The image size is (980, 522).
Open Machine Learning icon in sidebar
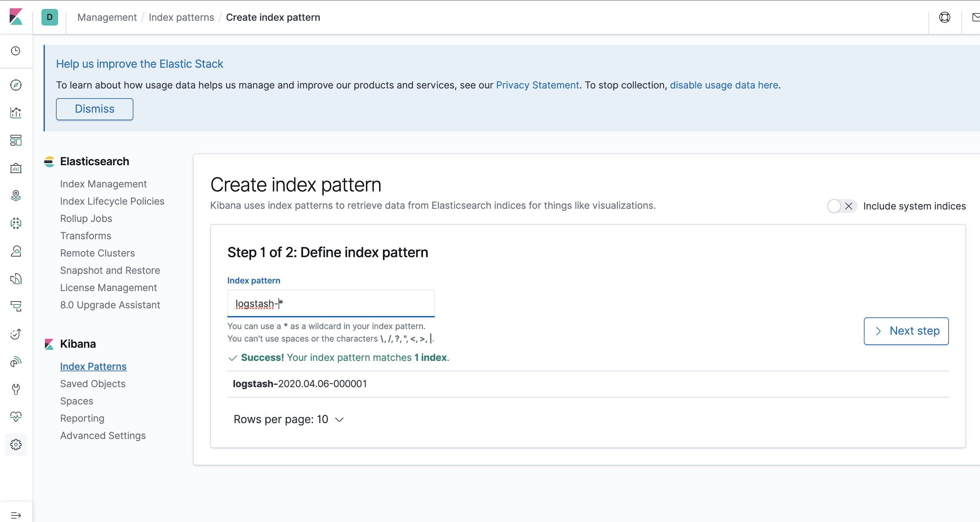(x=16, y=223)
